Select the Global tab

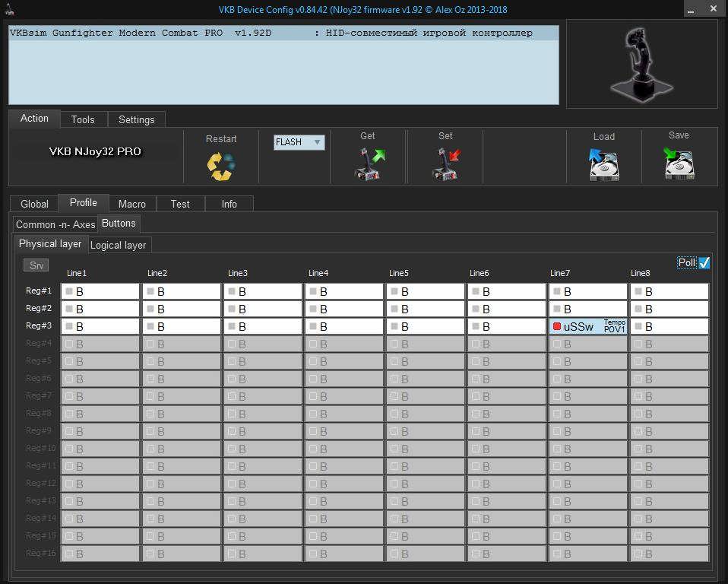(x=34, y=204)
